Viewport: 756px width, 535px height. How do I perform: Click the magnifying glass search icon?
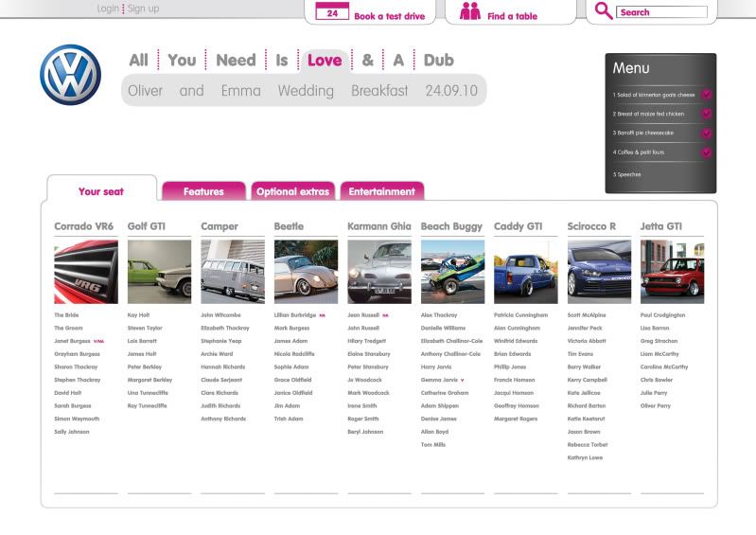[x=603, y=10]
